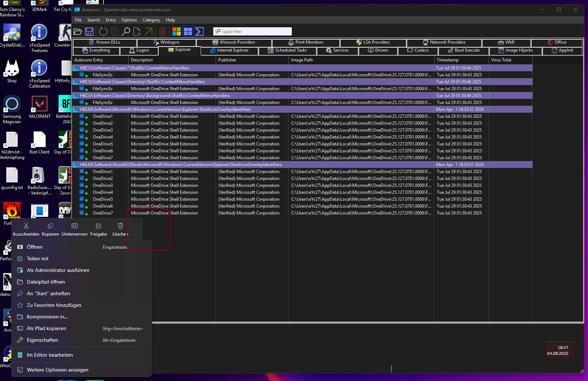Click the Find magnifier toolbar icon
Screen dimensions: 588x381
click(x=126, y=32)
